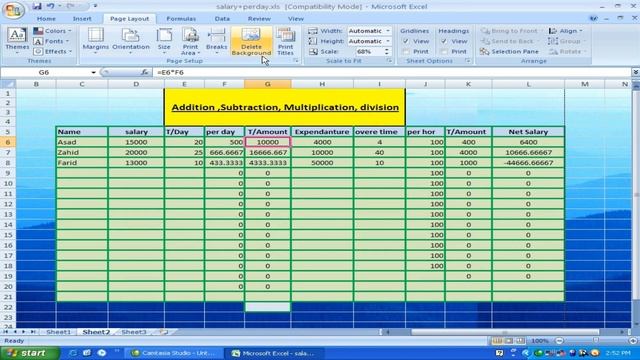Image resolution: width=640 pixels, height=360 pixels.
Task: Customize the Quick Access Toolbar dropdown
Action: [95, 6]
